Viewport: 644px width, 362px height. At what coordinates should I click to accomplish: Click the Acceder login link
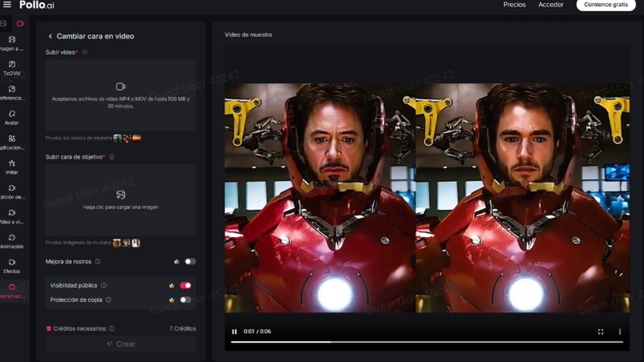coord(551,5)
